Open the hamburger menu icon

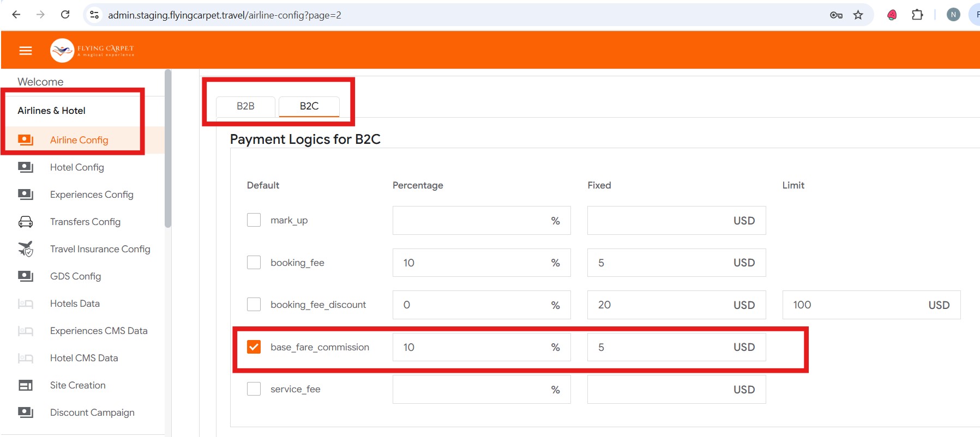[26, 51]
